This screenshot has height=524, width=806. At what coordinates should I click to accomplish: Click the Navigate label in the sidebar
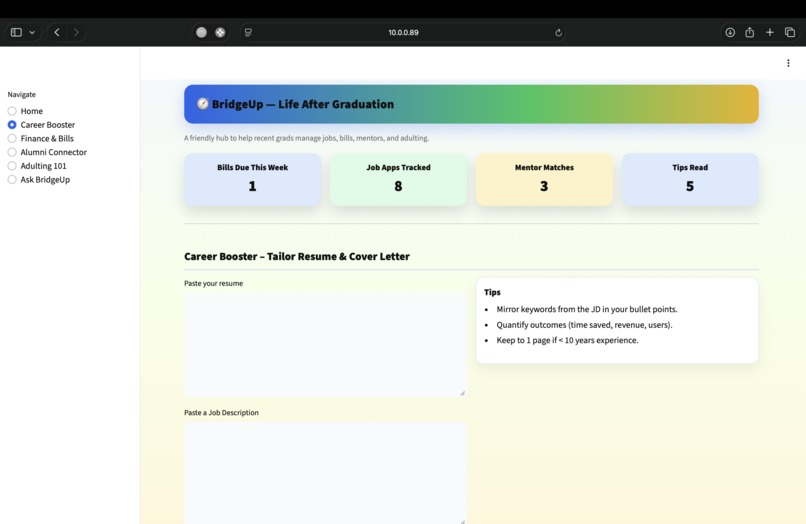click(x=22, y=95)
